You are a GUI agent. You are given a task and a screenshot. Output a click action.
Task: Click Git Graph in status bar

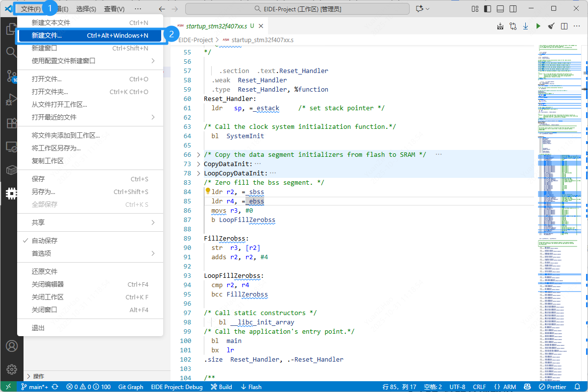pos(131,387)
